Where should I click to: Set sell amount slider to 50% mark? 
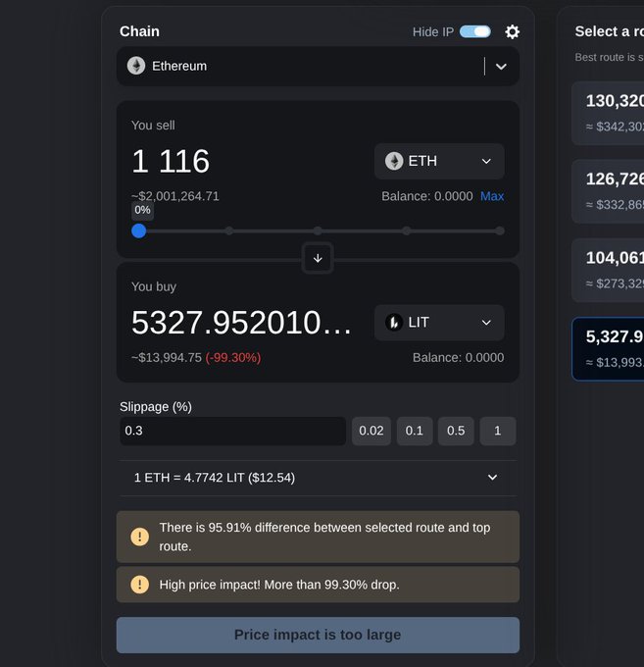[318, 231]
